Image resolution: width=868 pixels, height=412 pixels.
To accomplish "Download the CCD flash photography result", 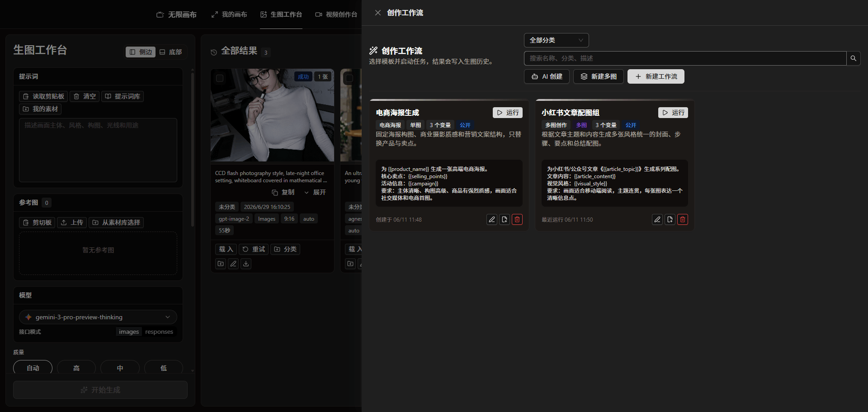I will [246, 264].
